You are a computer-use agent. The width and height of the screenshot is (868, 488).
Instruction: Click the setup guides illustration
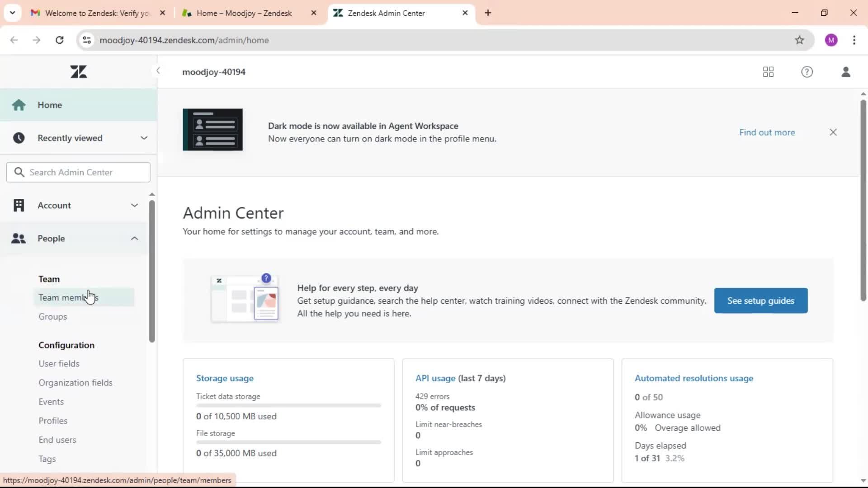click(245, 298)
